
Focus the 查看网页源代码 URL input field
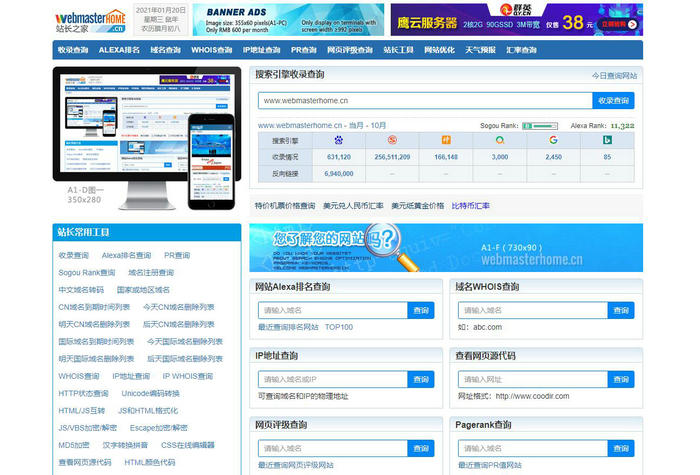(x=533, y=379)
